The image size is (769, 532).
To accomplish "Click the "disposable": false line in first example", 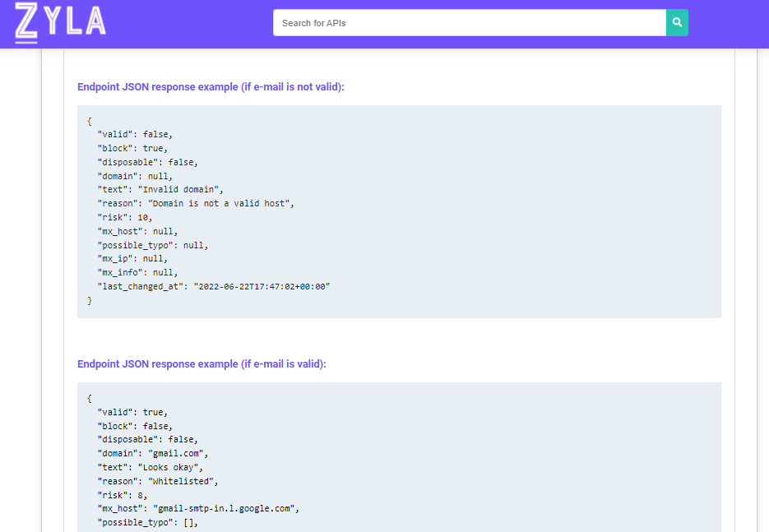I will click(147, 162).
